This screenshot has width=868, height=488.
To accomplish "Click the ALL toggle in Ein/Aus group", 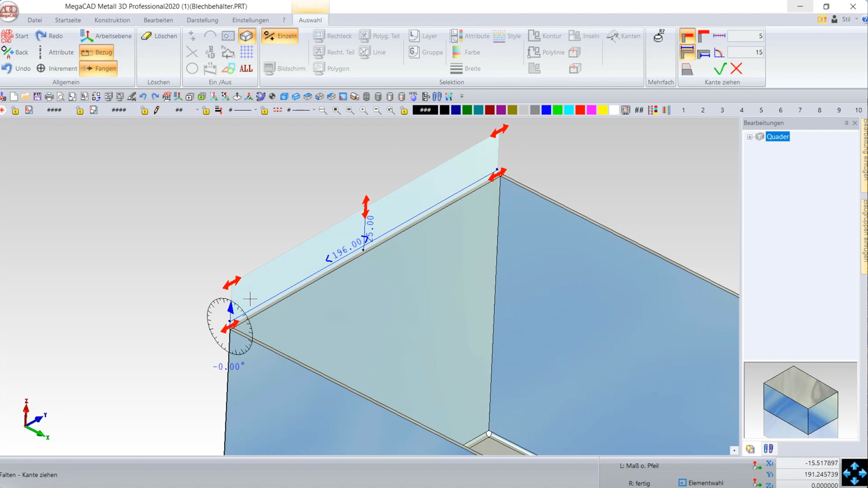I will click(x=246, y=68).
